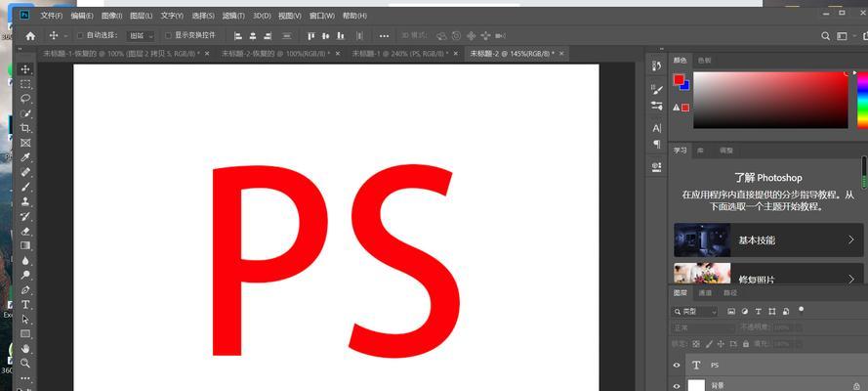Open the auto-select 图层 dropdown
The width and height of the screenshot is (868, 391).
[141, 36]
